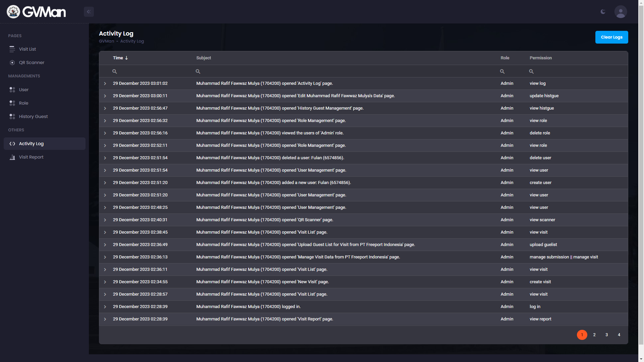The image size is (644, 362).
Task: Expand the added new user Fulan row
Action: (105, 183)
